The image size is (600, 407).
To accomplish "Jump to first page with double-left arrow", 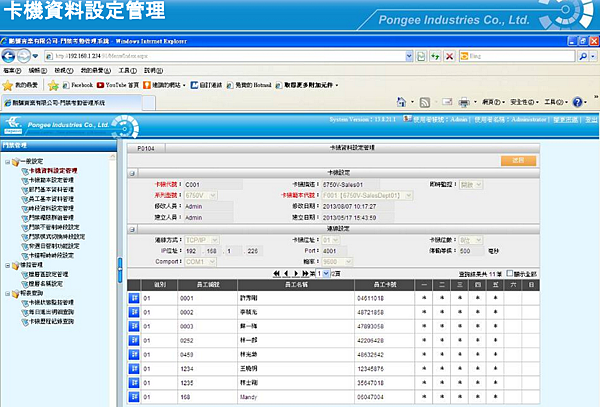I will coord(277,274).
